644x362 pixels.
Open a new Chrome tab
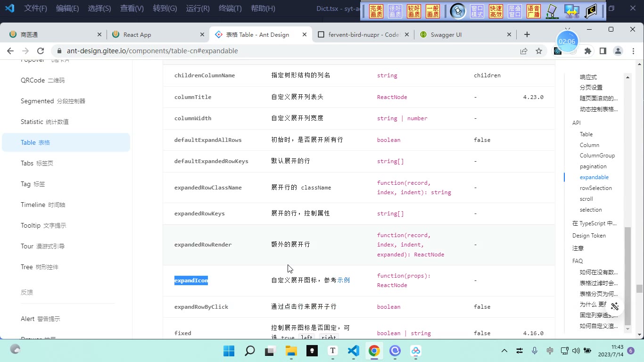(x=527, y=34)
